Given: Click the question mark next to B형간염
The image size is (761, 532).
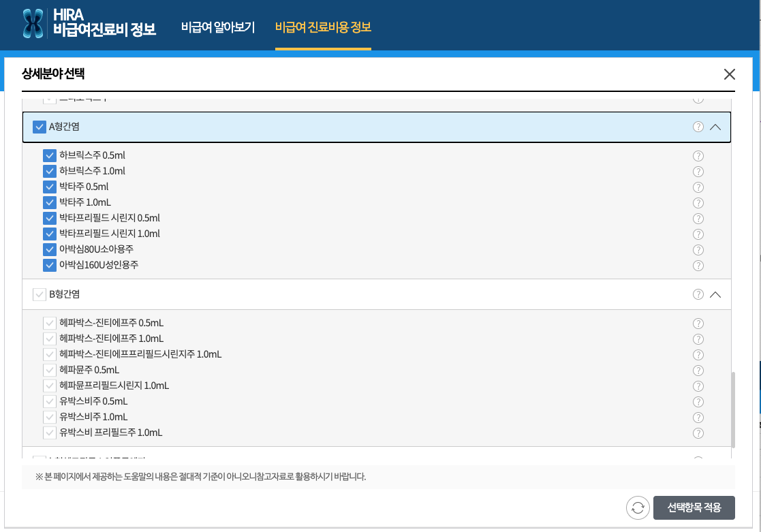Looking at the screenshot, I should coord(698,294).
